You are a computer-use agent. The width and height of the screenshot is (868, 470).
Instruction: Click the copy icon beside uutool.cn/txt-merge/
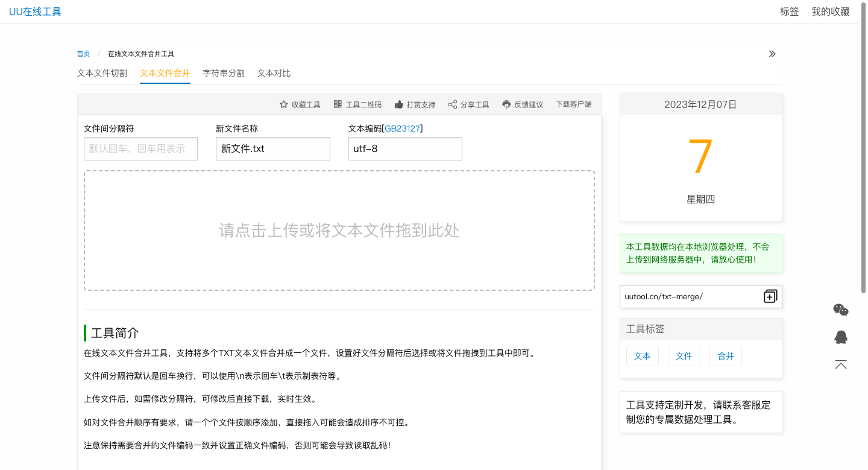pyautogui.click(x=770, y=296)
